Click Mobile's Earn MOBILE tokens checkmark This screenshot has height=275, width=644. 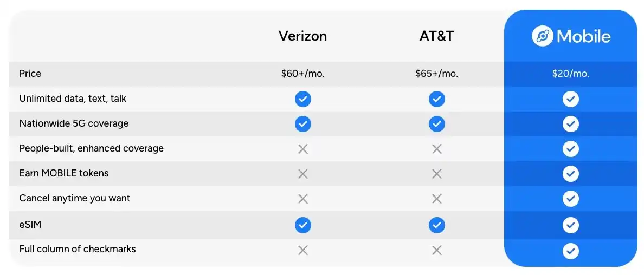point(570,174)
